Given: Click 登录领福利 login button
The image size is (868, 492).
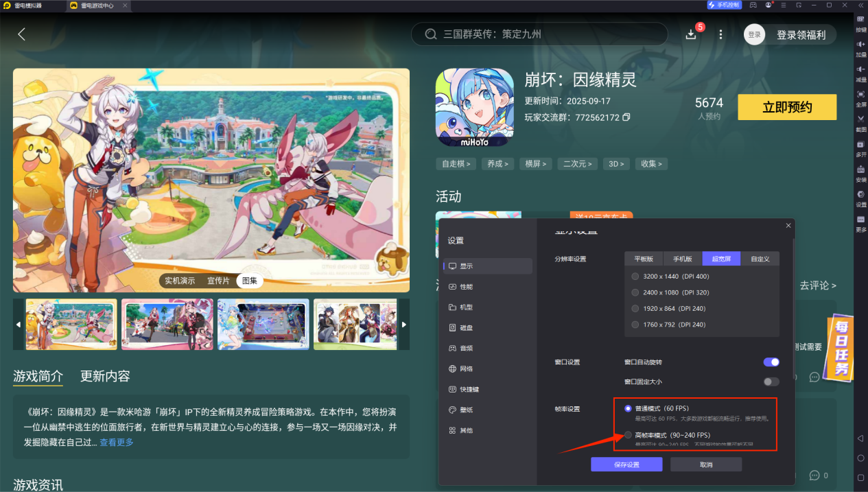Looking at the screenshot, I should tap(801, 35).
